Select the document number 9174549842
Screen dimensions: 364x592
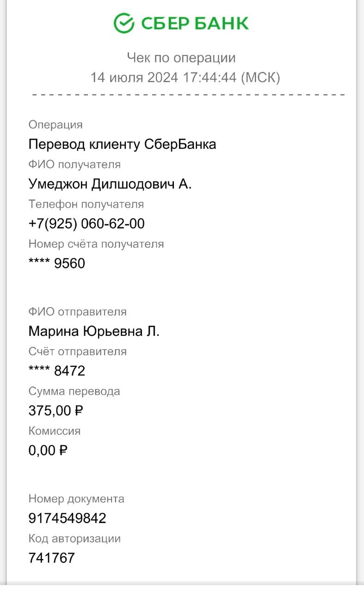[67, 518]
